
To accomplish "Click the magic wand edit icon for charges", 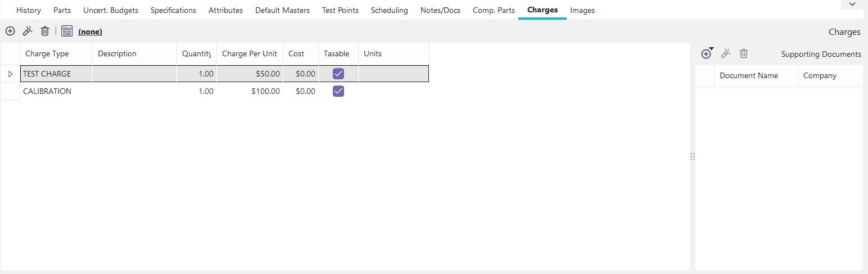I will [x=28, y=32].
